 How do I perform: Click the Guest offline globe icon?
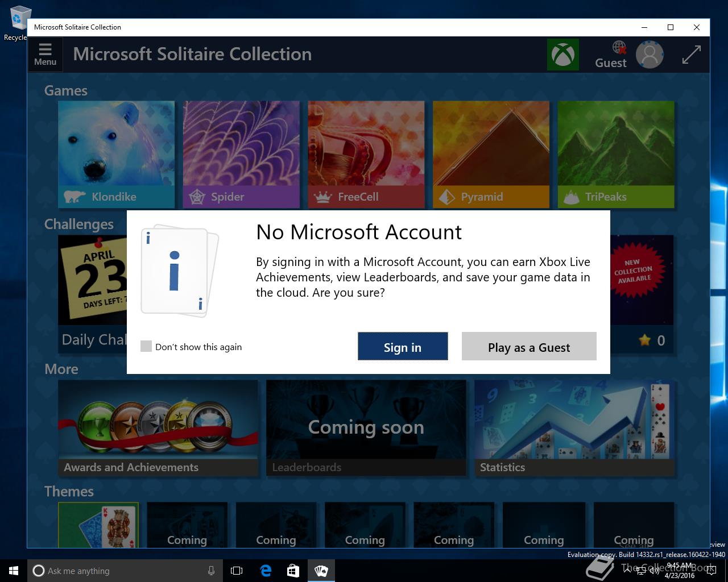coord(619,47)
